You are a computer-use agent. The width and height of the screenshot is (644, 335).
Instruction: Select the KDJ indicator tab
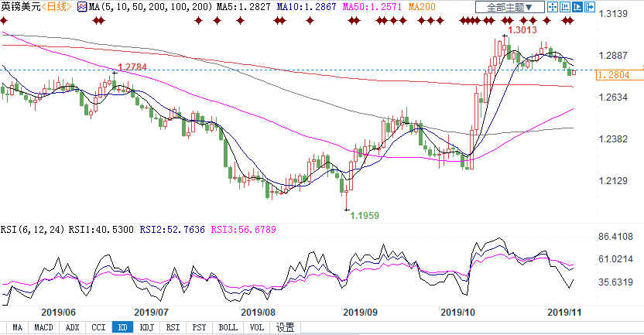147,328
